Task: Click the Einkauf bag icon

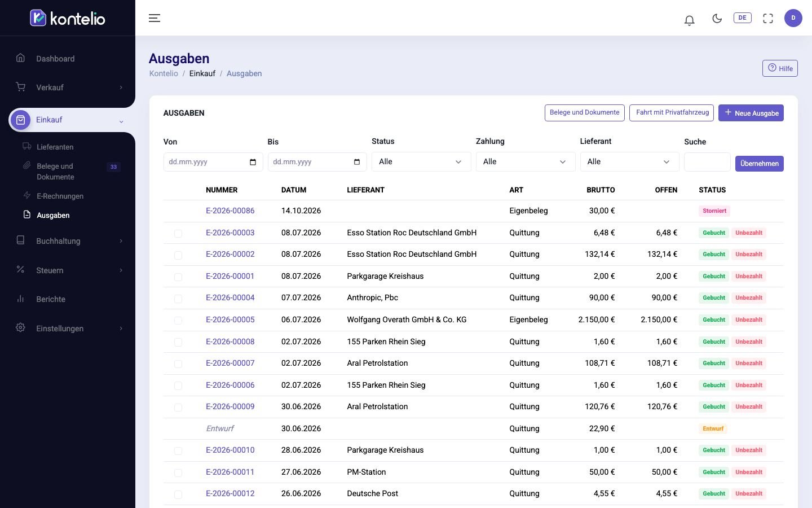Action: [x=21, y=120]
